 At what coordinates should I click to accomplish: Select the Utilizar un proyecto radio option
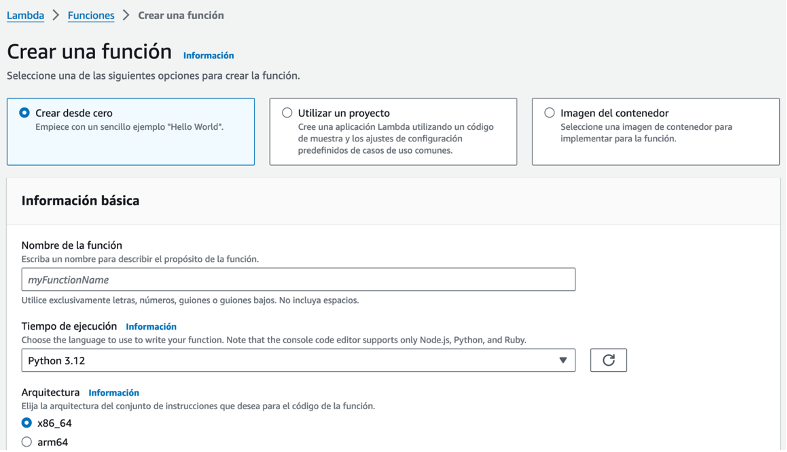point(287,113)
